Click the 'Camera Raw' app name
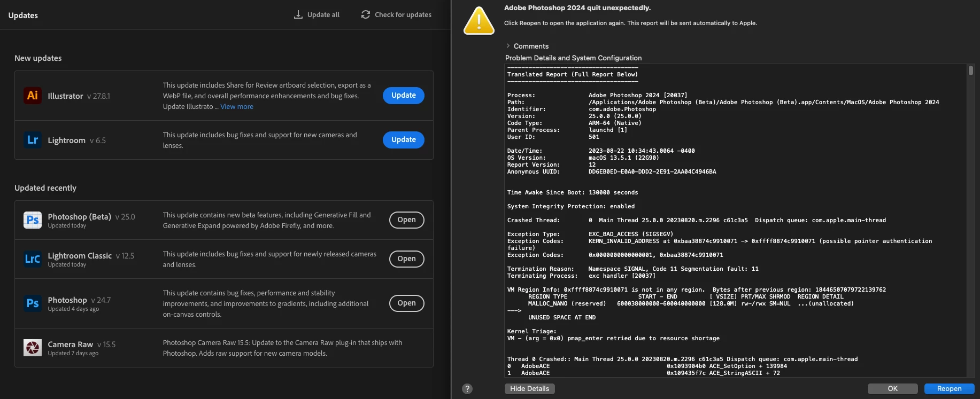The height and width of the screenshot is (399, 980). [71, 345]
